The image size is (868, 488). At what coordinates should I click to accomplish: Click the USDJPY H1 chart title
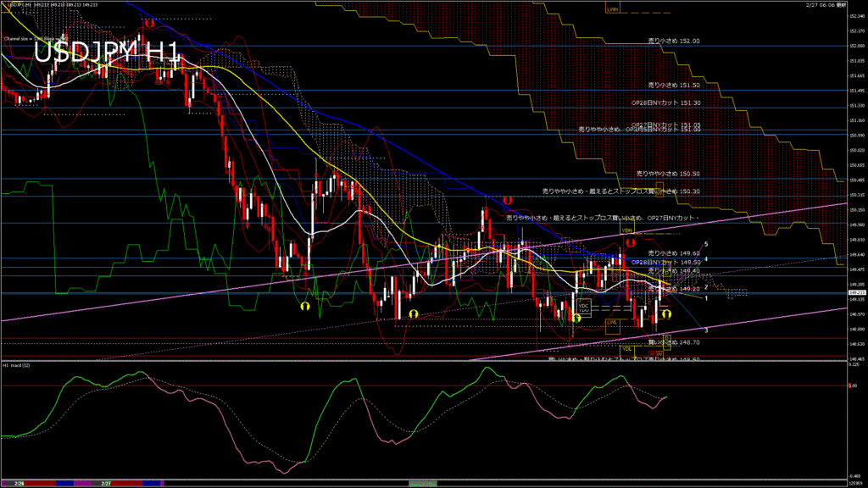[x=107, y=53]
